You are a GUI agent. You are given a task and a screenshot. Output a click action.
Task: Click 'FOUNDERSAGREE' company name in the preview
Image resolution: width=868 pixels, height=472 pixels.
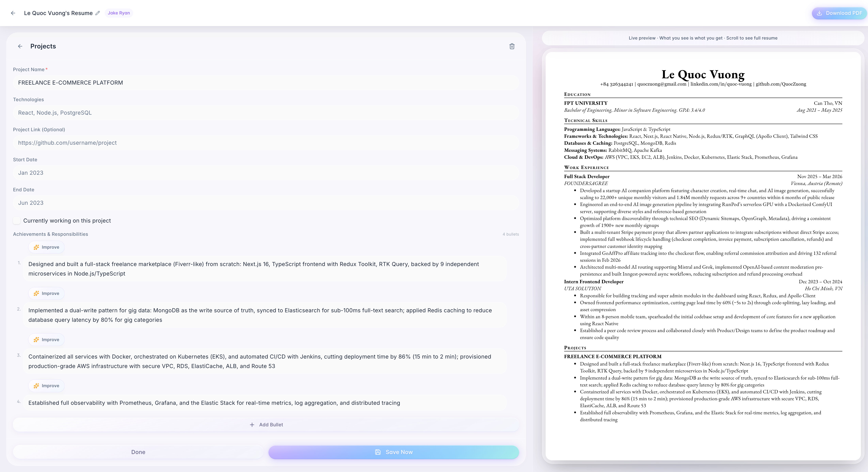586,183
